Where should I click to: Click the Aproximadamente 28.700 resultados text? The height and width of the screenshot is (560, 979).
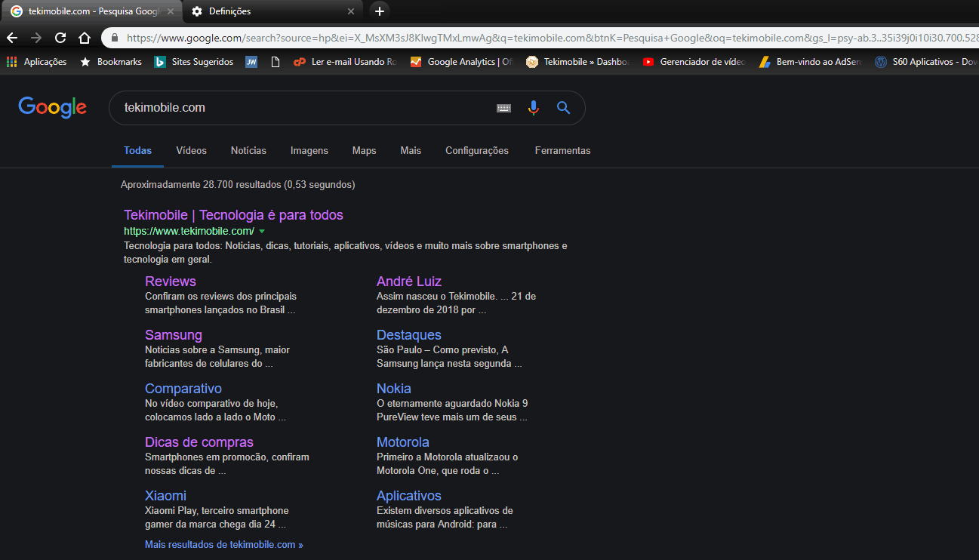[x=238, y=184]
